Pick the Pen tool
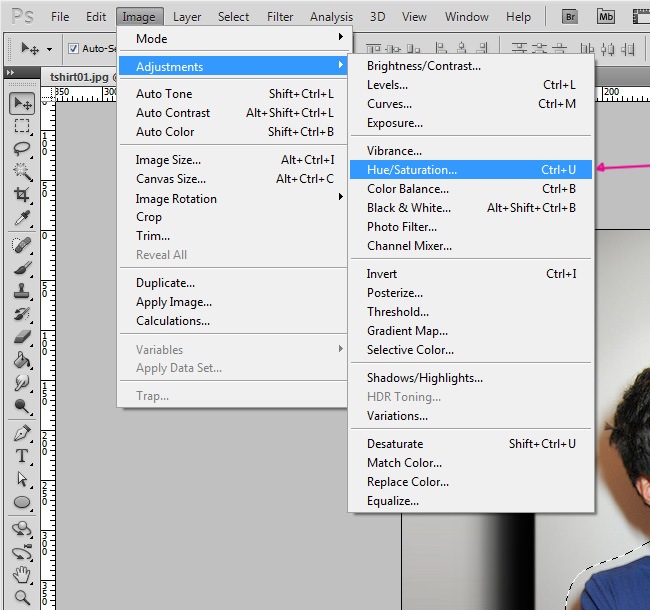The image size is (650, 610). point(22,433)
